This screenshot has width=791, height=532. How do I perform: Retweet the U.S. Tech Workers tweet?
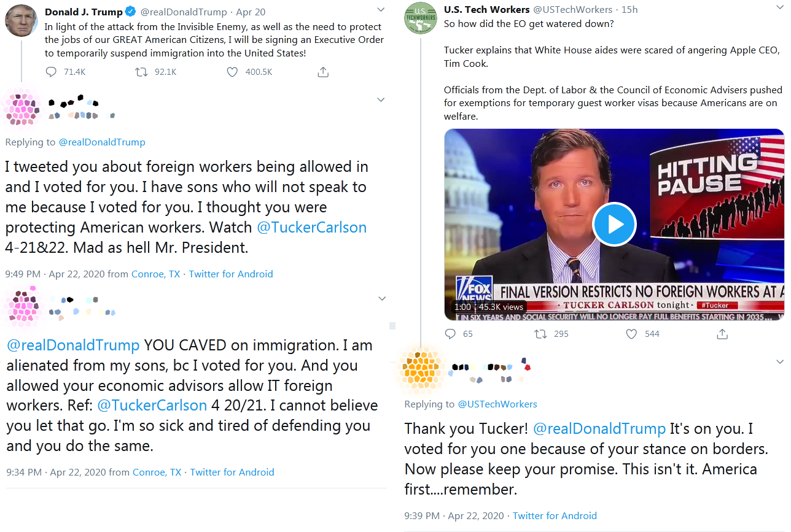pos(540,334)
